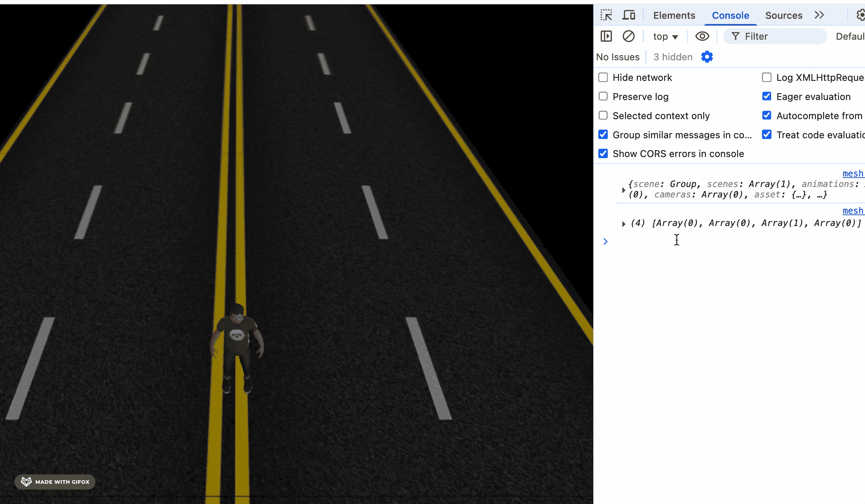865x504 pixels.
Task: Toggle the device toolbar icon
Action: pos(629,15)
